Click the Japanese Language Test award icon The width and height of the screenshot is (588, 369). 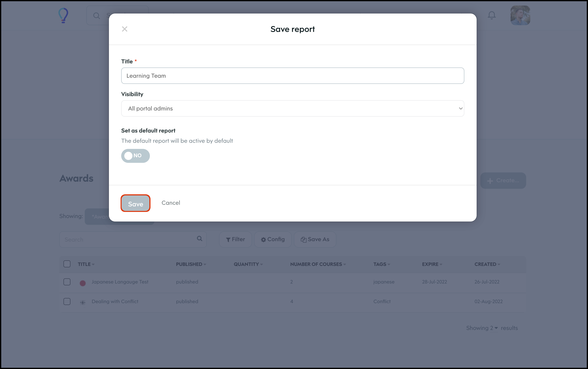[83, 283]
